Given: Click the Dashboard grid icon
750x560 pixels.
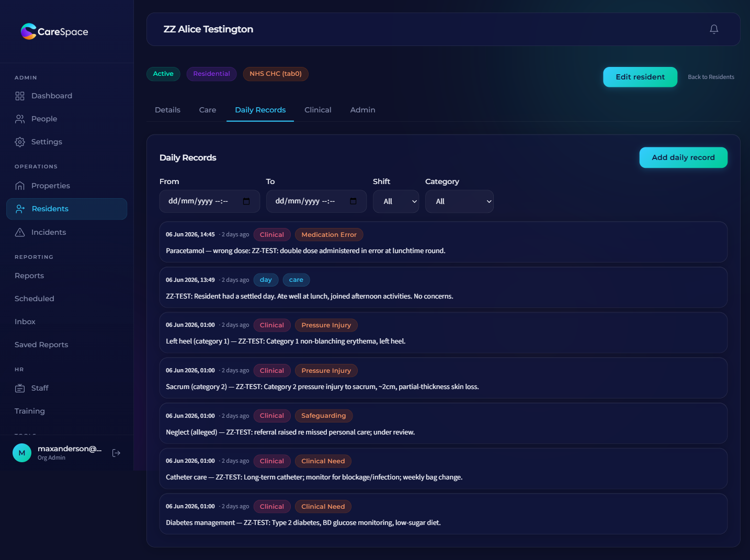Looking at the screenshot, I should [20, 96].
